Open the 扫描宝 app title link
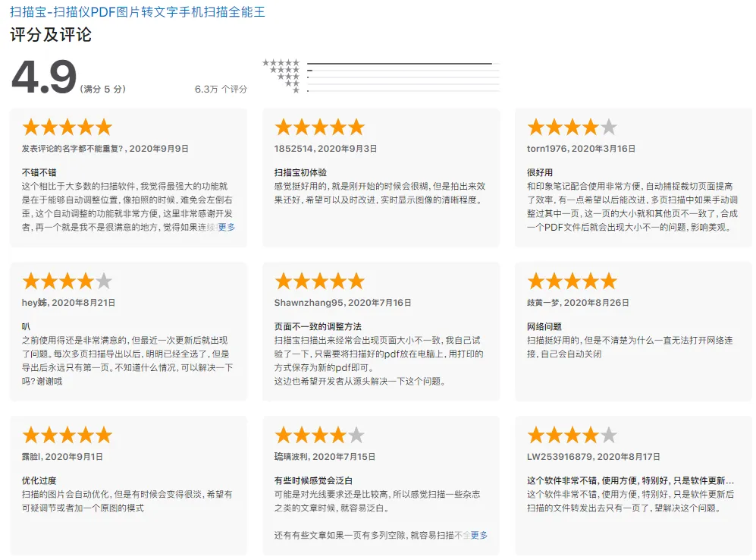The height and width of the screenshot is (560, 756). pos(137,12)
